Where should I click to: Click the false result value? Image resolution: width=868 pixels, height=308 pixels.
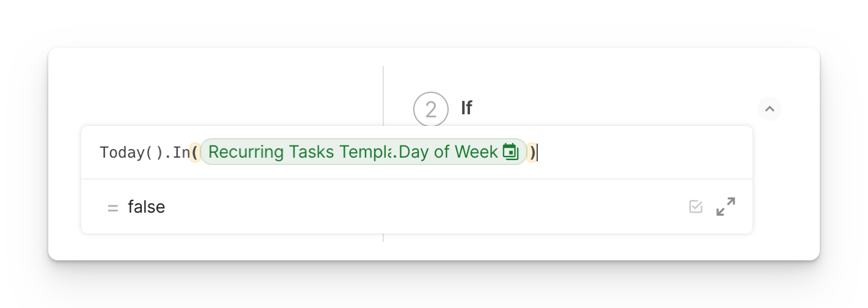(147, 207)
